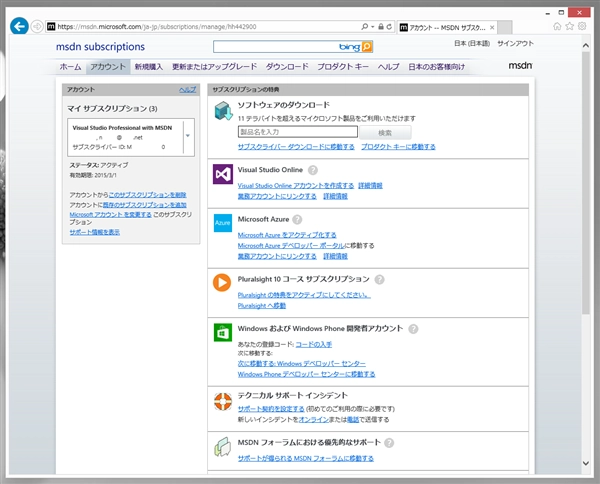Click プロダクト キーに移動する link
The height and width of the screenshot is (484, 600).
tap(398, 147)
